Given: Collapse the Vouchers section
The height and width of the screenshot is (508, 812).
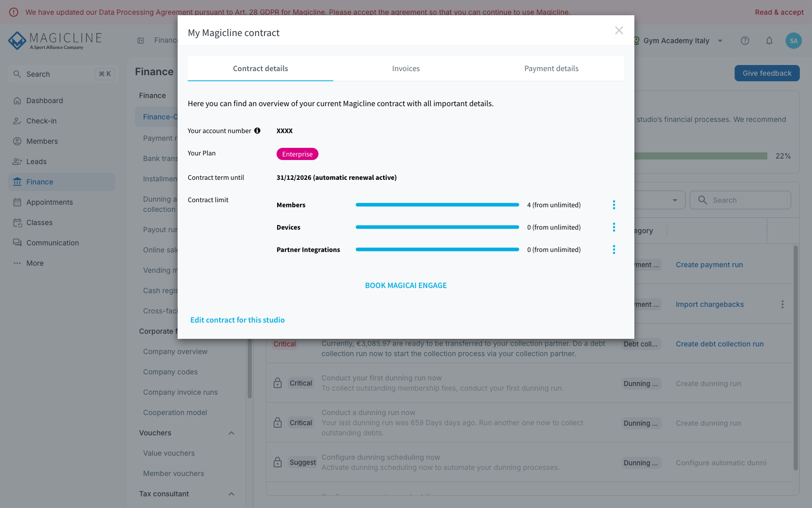Looking at the screenshot, I should coord(231,433).
